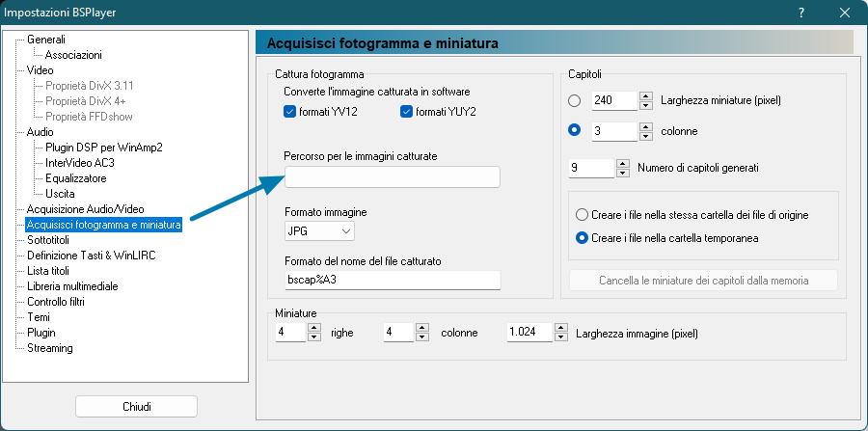Close the Impostazioni BSPlayer window

[845, 13]
